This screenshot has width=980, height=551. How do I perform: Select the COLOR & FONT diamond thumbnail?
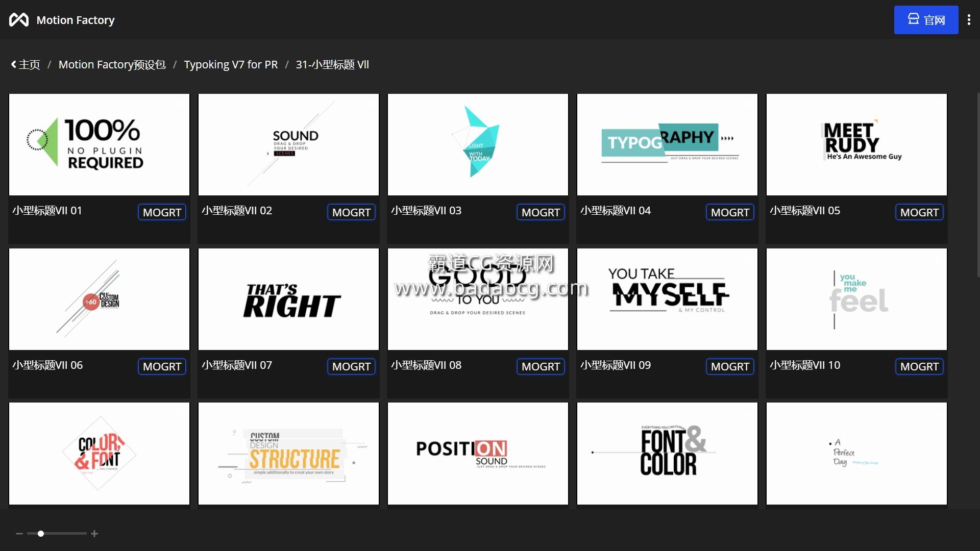(x=99, y=454)
